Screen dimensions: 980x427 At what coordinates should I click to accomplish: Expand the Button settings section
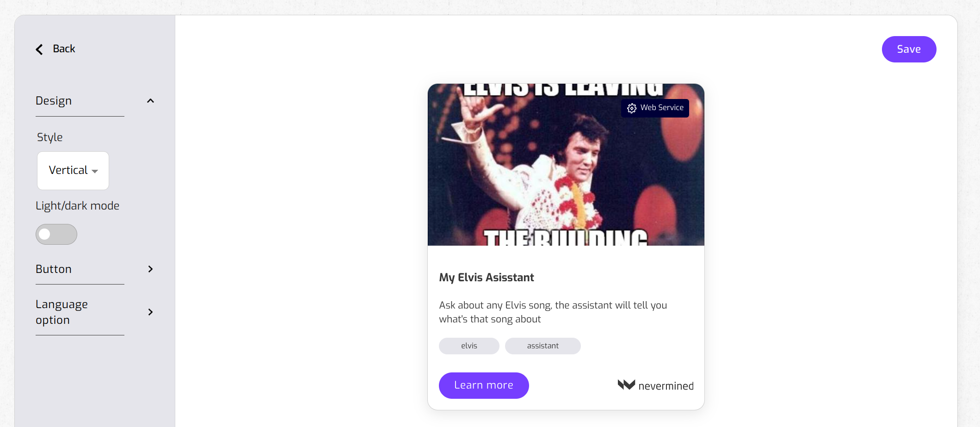pyautogui.click(x=95, y=269)
